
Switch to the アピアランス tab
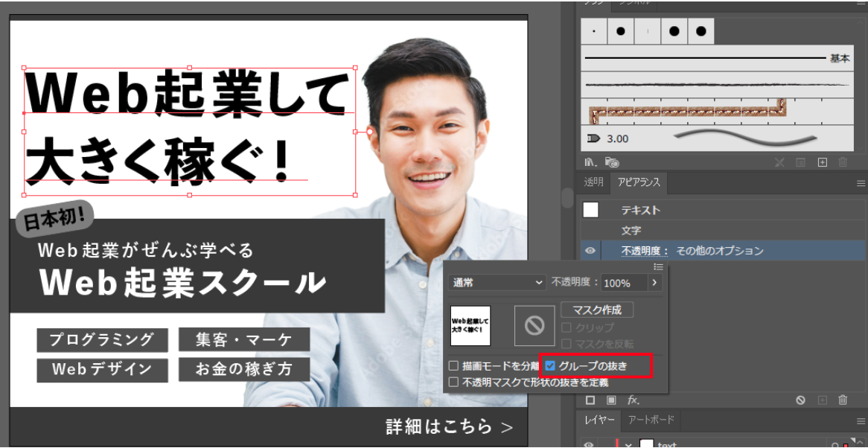point(639,182)
